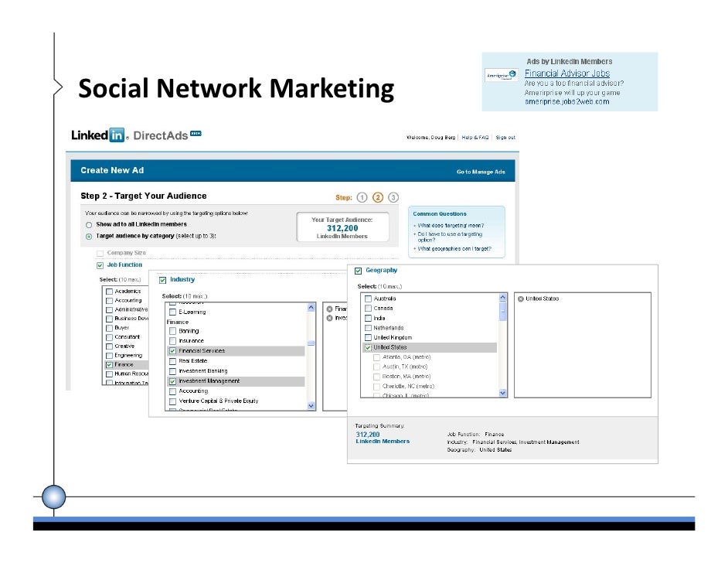This screenshot has height=563, width=728.
Task: Click the LinkedIn logo
Action: coord(98,135)
